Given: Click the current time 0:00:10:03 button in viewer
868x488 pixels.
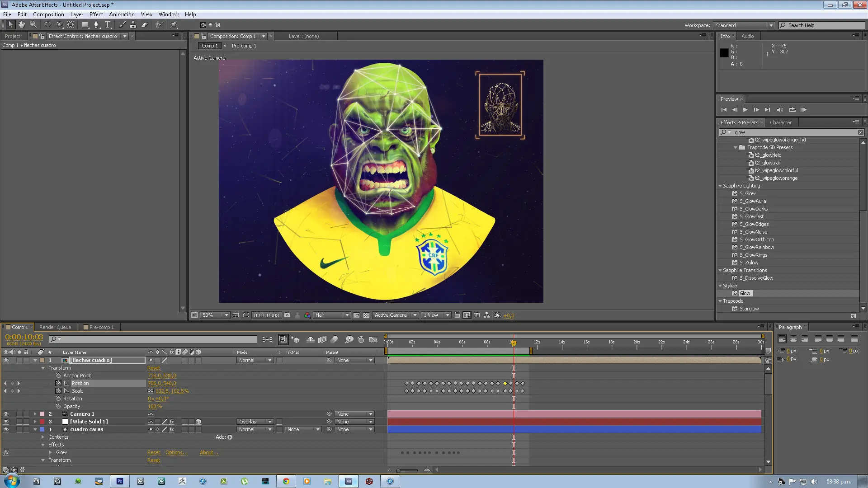Looking at the screenshot, I should (266, 315).
